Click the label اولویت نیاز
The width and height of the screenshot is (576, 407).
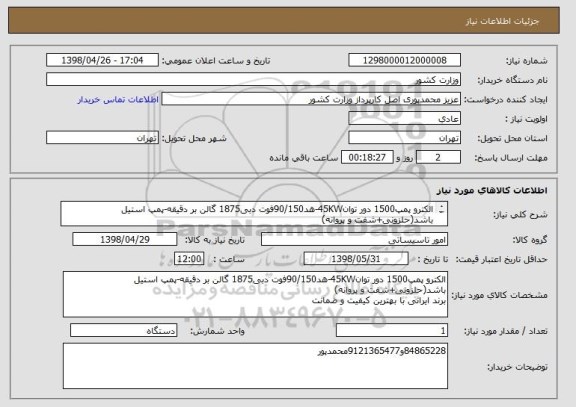pos(526,119)
